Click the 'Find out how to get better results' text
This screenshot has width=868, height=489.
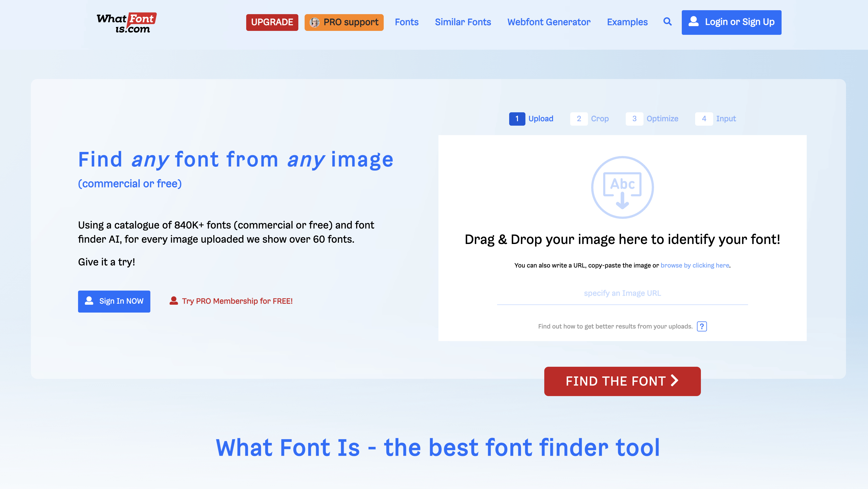tap(615, 326)
